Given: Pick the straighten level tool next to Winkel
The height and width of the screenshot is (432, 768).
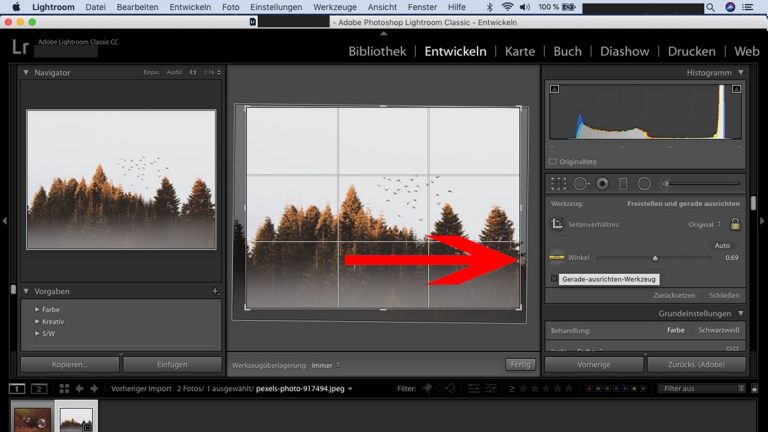Looking at the screenshot, I should point(557,257).
